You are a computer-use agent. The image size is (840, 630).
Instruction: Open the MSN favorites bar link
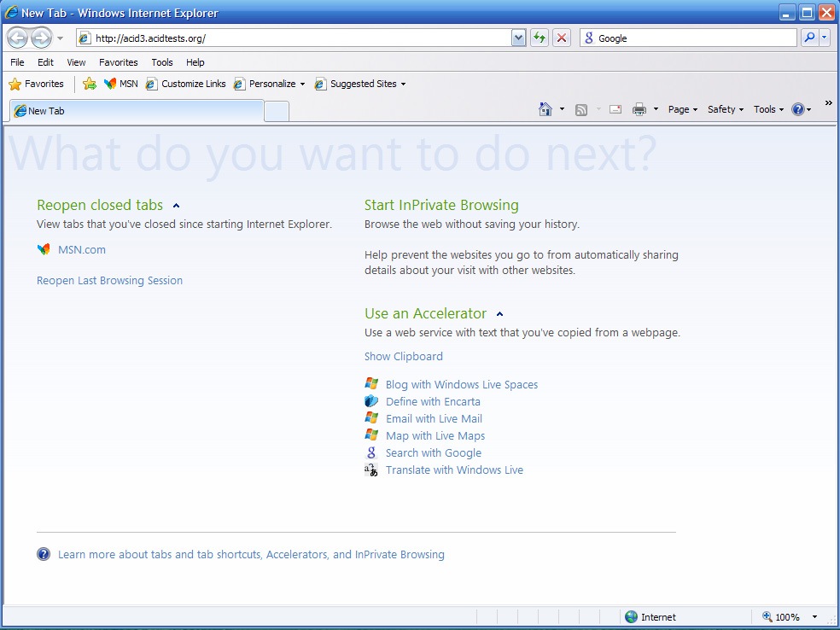(x=121, y=84)
